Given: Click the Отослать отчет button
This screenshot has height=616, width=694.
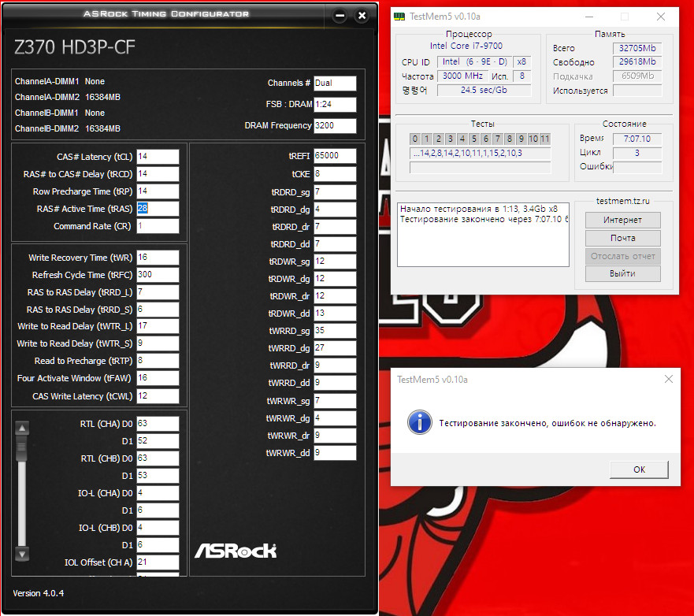Looking at the screenshot, I should [x=623, y=256].
